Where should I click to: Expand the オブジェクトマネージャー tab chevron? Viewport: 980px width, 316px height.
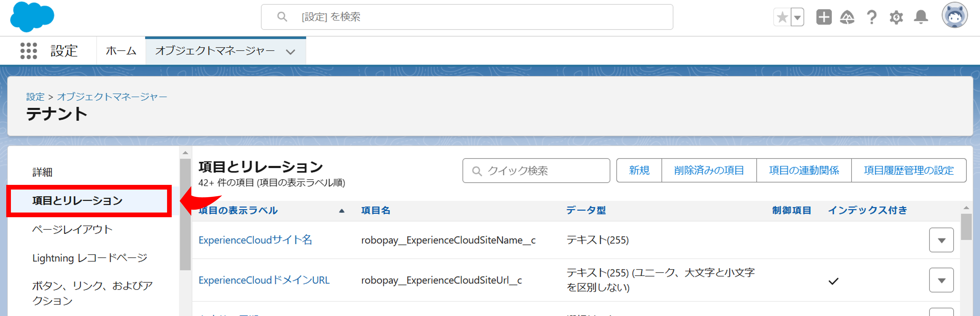291,52
